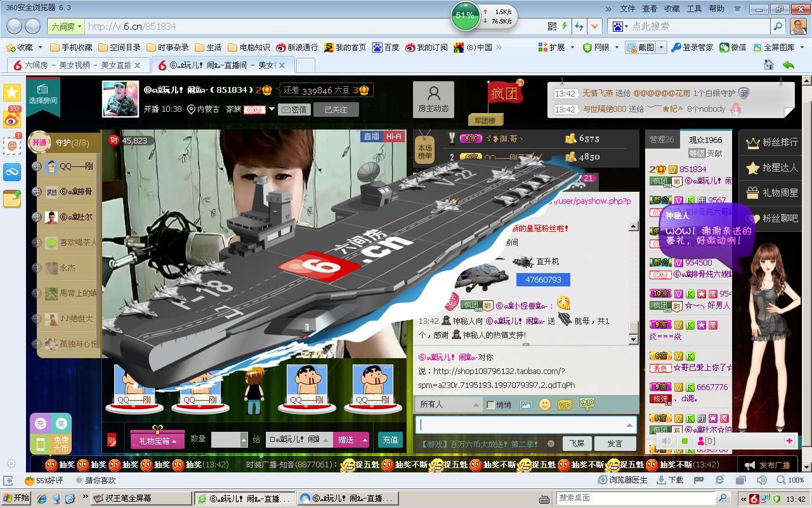This screenshot has width=812, height=508.
Task: Open the gift 数量 quantity dropdown
Action: [x=243, y=439]
